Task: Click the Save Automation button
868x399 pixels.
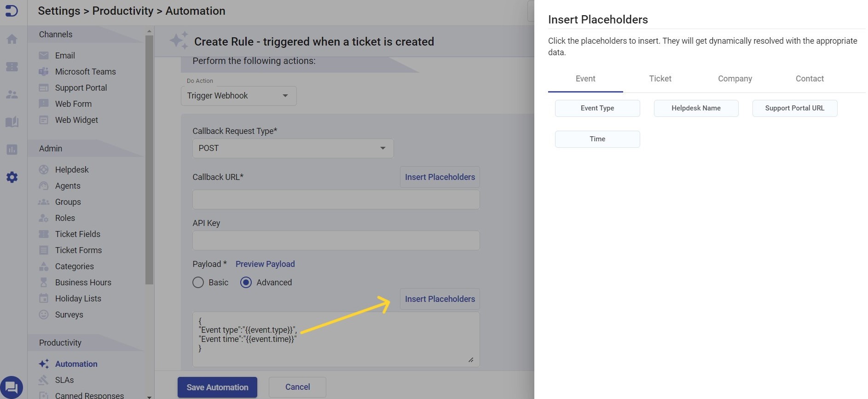Action: pyautogui.click(x=217, y=387)
